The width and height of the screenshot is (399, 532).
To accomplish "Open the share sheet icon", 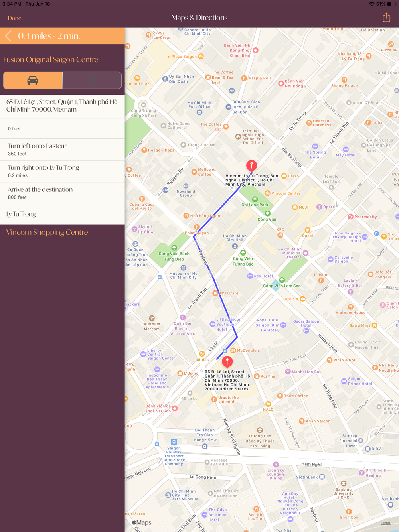I will [386, 17].
